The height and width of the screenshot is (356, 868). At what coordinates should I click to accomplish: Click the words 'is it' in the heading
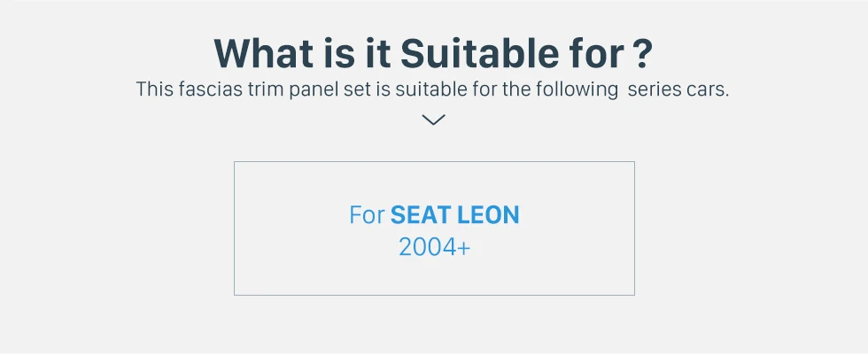coord(353,53)
